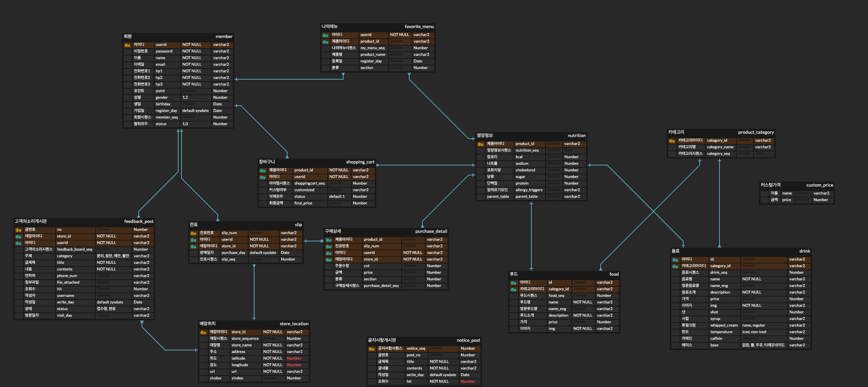This screenshot has height=387, width=868.
Task: Click the whipped_cream column in drink table
Action: 724,325
